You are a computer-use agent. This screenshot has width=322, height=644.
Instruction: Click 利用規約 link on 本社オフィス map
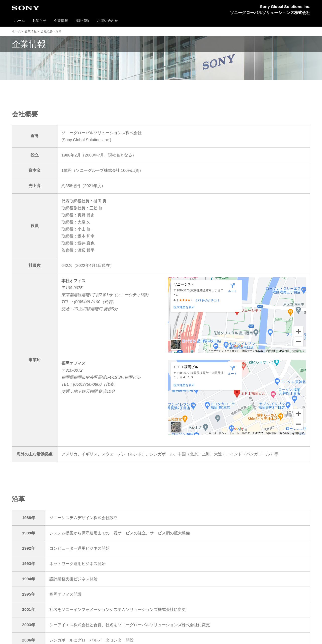pyautogui.click(x=271, y=351)
